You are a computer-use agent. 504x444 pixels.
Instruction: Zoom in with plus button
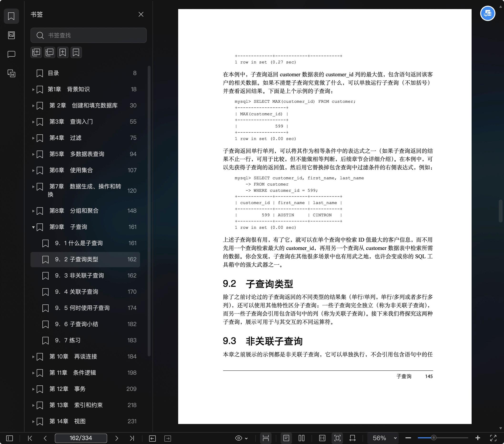click(x=478, y=438)
